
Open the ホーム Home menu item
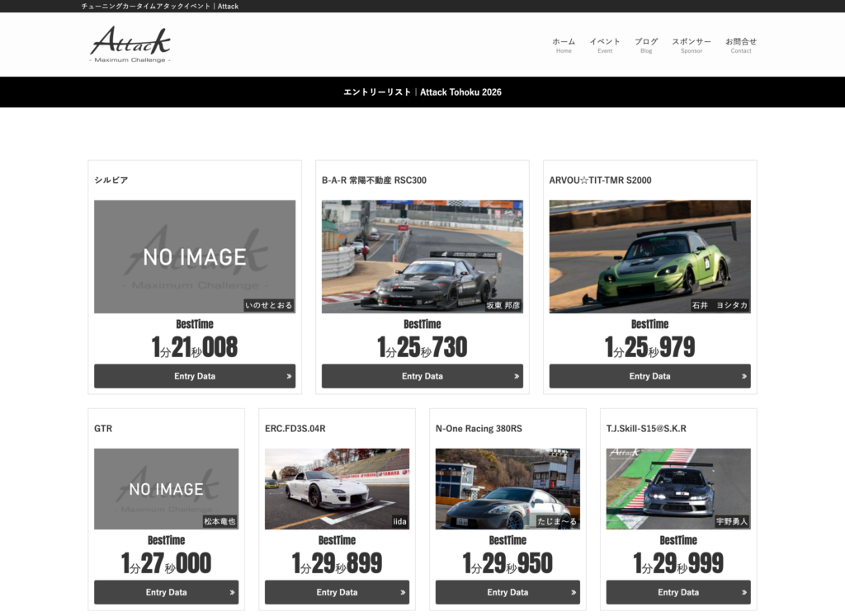pyautogui.click(x=564, y=45)
